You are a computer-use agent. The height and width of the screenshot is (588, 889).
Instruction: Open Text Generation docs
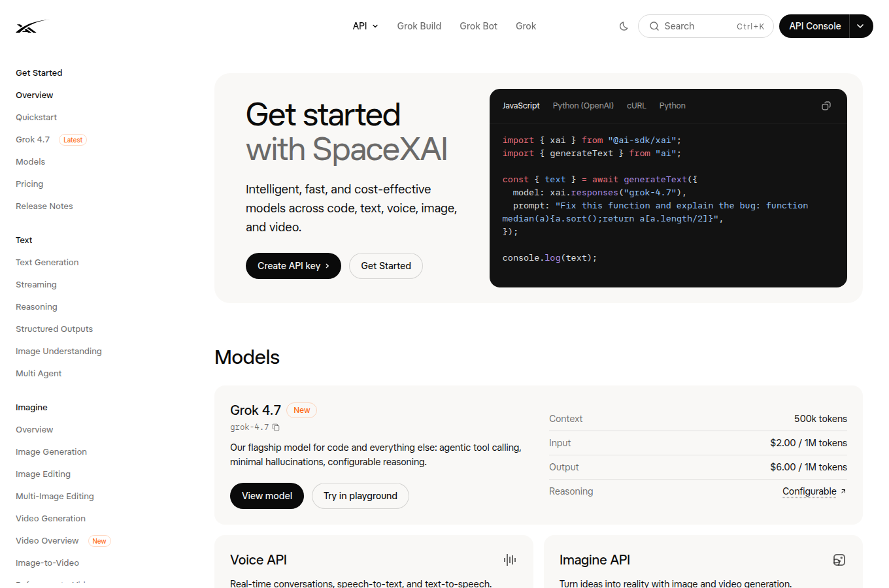click(x=47, y=263)
